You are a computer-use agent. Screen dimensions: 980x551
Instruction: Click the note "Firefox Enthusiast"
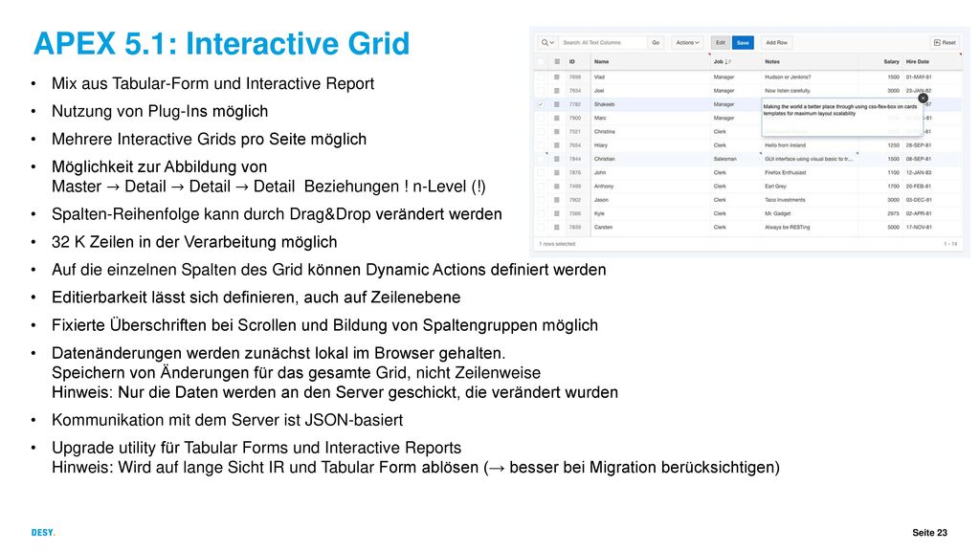[x=785, y=173]
